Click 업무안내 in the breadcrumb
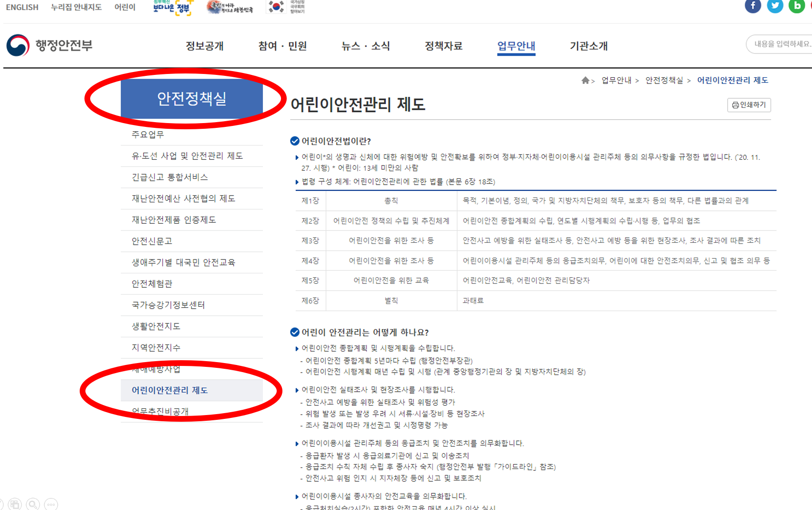This screenshot has width=812, height=510. point(616,80)
